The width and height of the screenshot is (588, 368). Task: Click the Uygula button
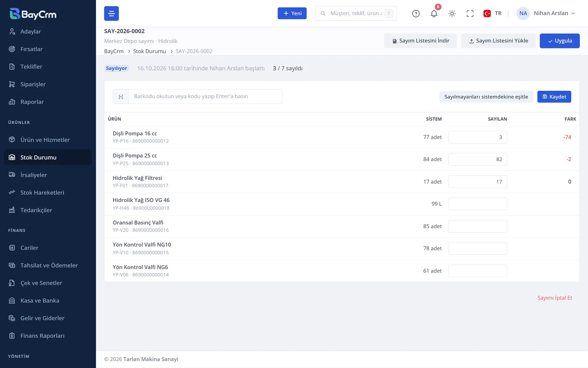click(559, 41)
